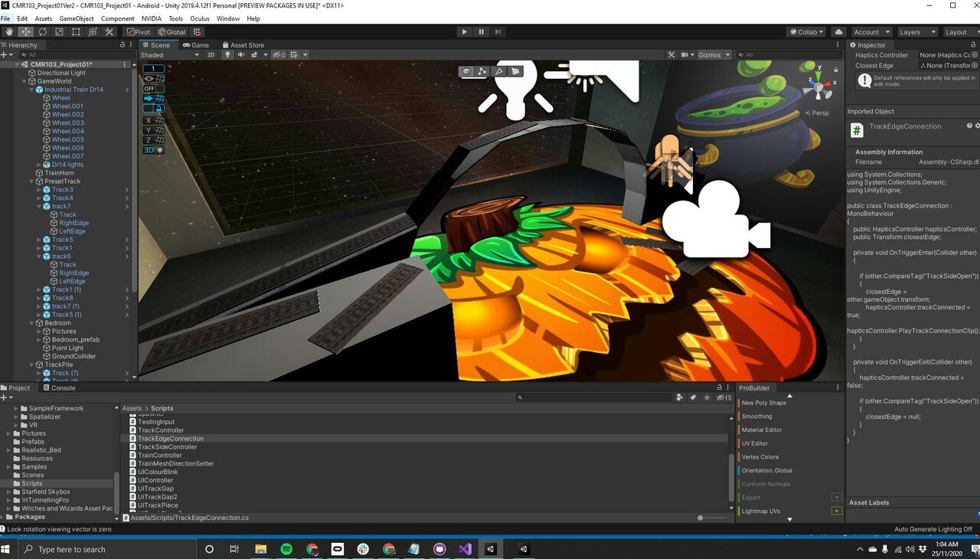Image resolution: width=980 pixels, height=559 pixels.
Task: Switch to the Game tab
Action: click(x=196, y=45)
